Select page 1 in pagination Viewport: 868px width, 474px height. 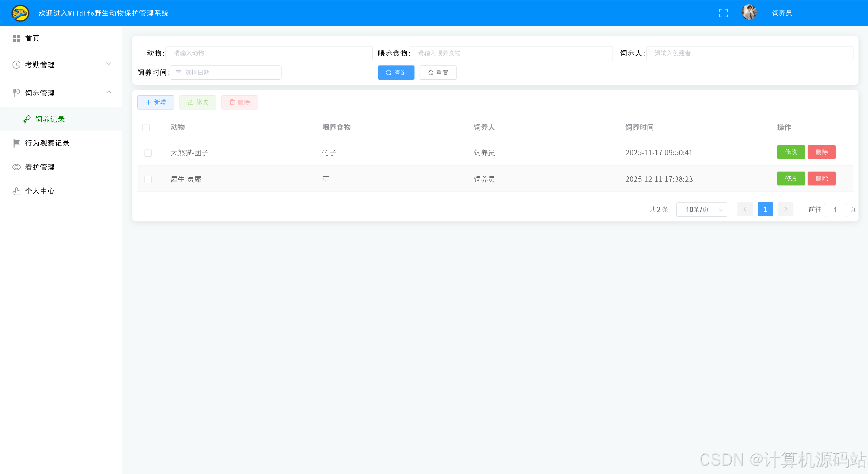pos(765,210)
